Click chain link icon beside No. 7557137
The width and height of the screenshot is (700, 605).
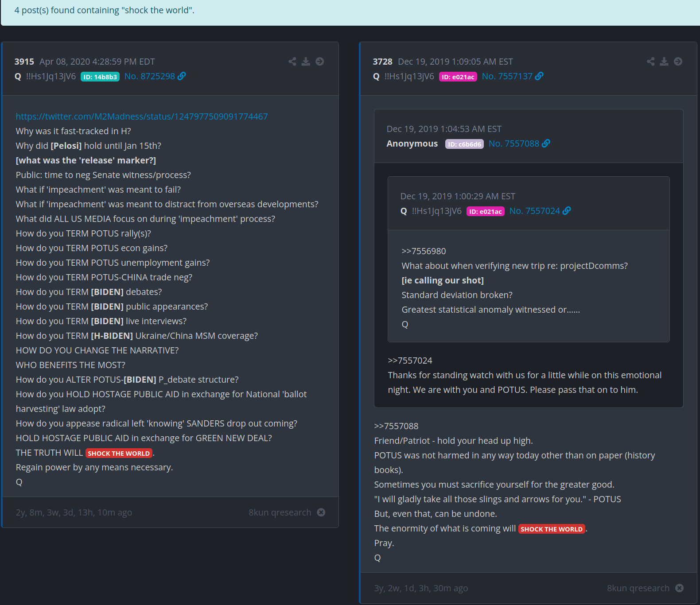pyautogui.click(x=539, y=76)
